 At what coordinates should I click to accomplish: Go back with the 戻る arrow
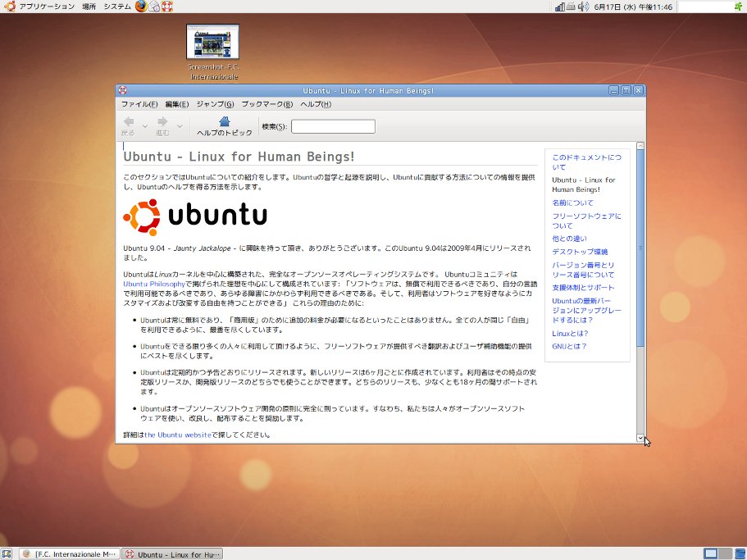pos(128,126)
